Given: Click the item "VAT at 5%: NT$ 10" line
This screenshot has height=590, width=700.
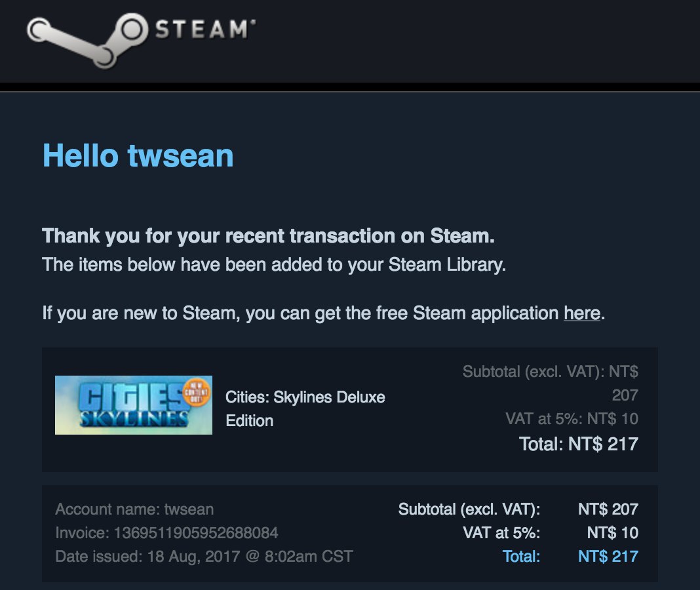Looking at the screenshot, I should pyautogui.click(x=572, y=419).
